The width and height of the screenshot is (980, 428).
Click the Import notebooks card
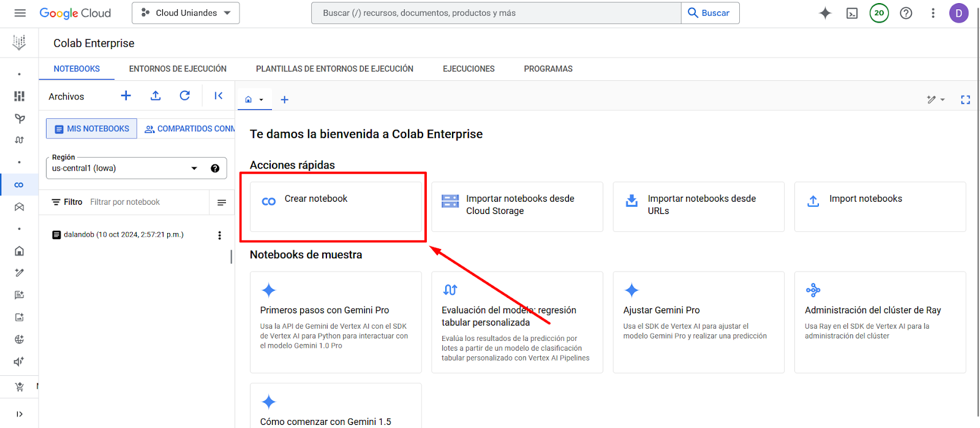880,207
